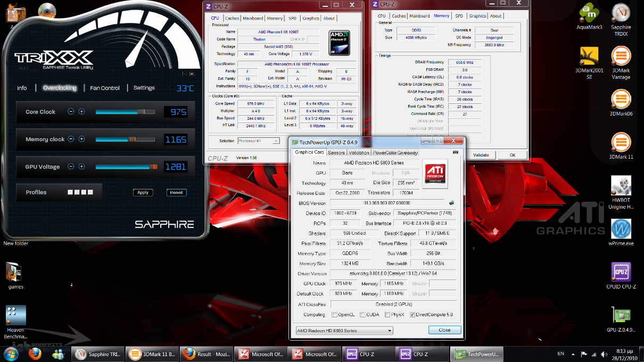Toggle the CUDA checkbox in GPU-Z
644x362 pixels.
362,315
